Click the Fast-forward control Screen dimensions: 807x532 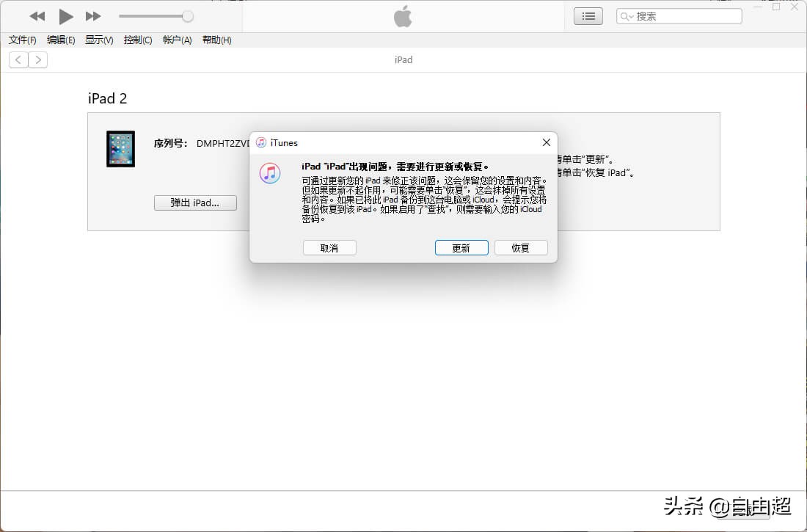pyautogui.click(x=93, y=16)
